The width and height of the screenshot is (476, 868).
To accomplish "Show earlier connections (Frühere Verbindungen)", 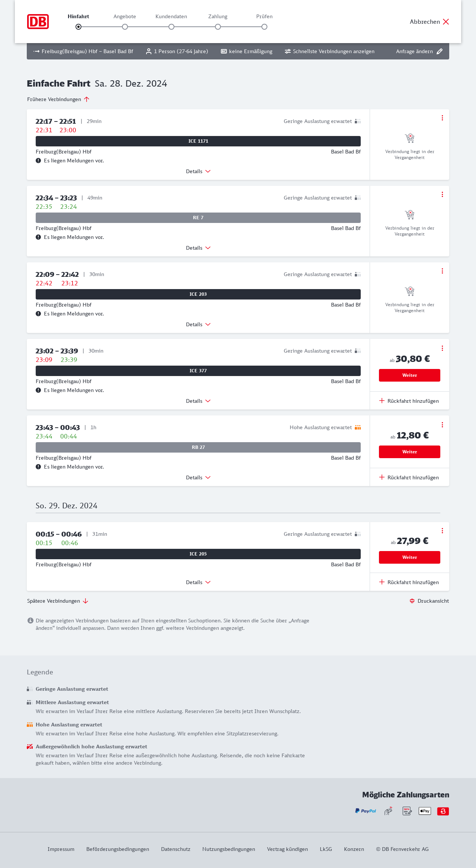I will click(x=58, y=99).
